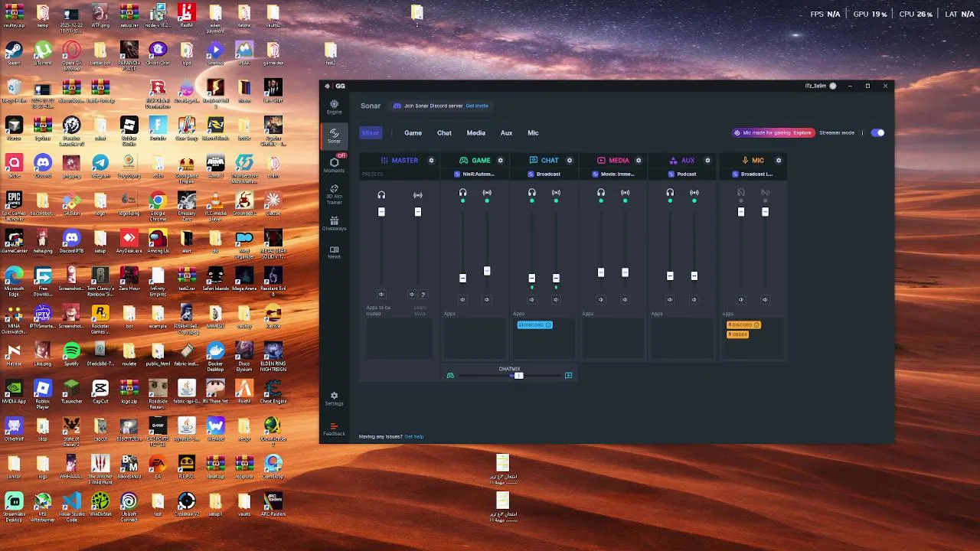Click Learn More in MASTER channel
980x551 pixels.
point(420,311)
